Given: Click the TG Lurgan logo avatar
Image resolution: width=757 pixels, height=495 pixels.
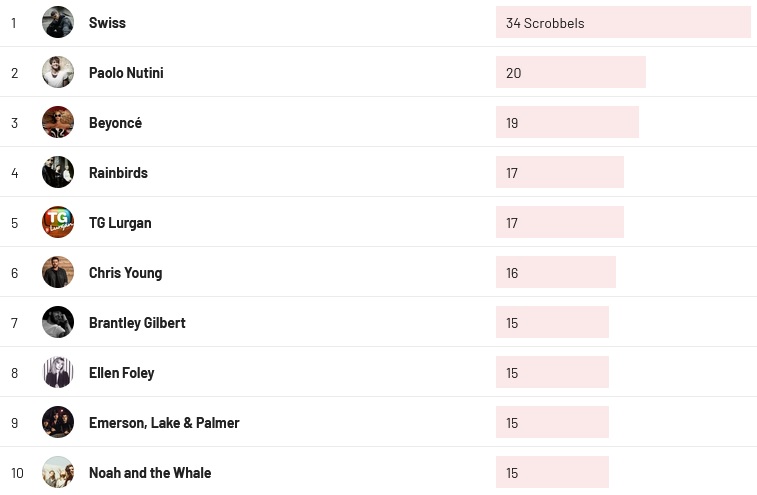Looking at the screenshot, I should pyautogui.click(x=58, y=222).
